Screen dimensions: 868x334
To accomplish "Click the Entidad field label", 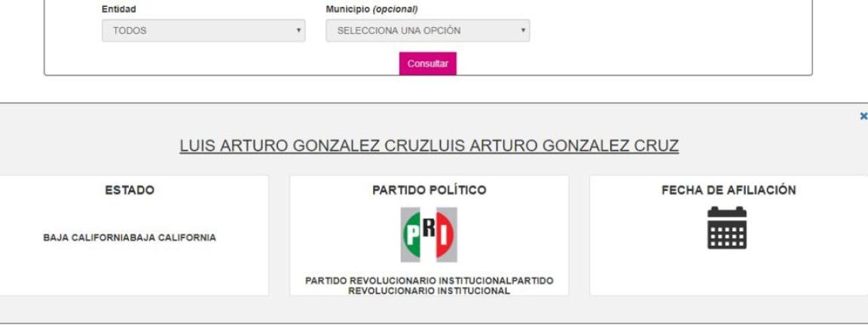I will pyautogui.click(x=118, y=9).
